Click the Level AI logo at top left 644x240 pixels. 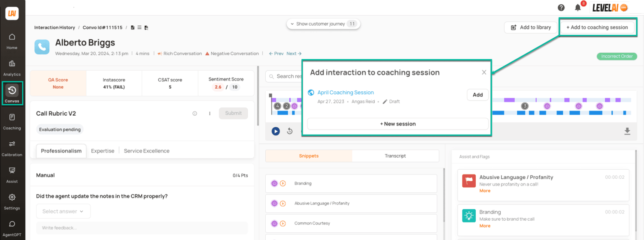(x=12, y=13)
